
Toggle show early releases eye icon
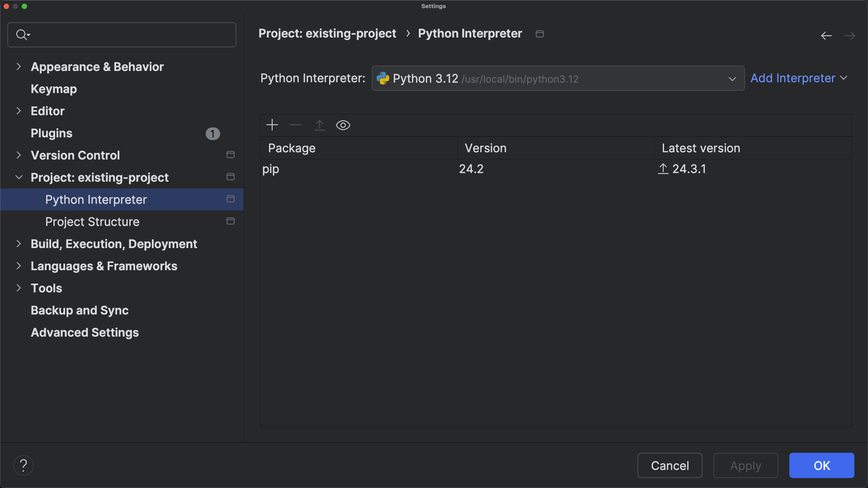343,125
